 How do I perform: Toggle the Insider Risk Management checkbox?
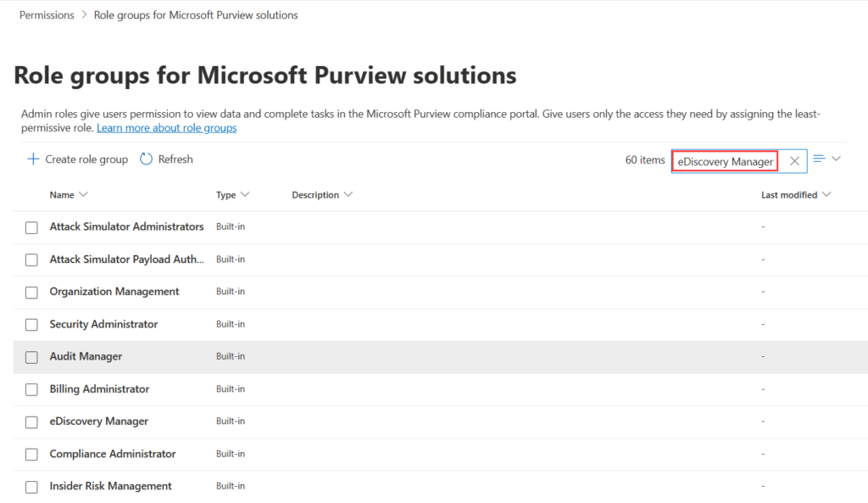coord(31,487)
